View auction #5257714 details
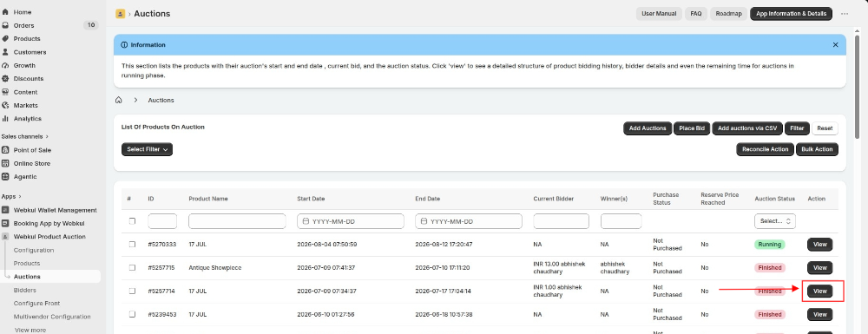Screen dimensions: 868x334 pyautogui.click(x=820, y=291)
